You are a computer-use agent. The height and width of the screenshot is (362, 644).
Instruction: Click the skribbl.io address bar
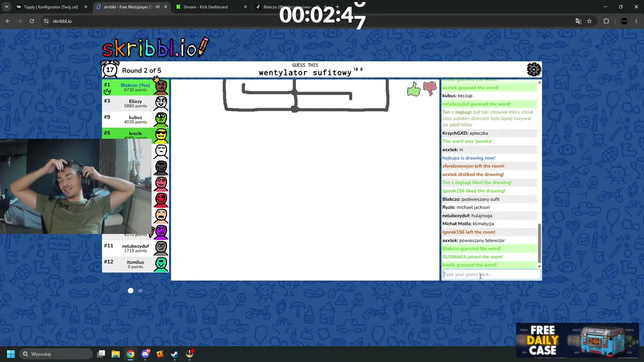tap(312, 21)
